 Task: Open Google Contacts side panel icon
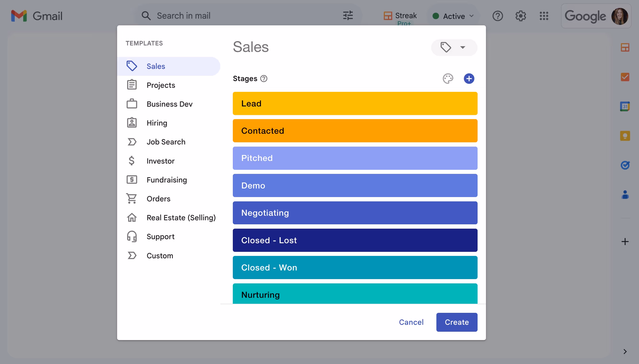tap(625, 195)
